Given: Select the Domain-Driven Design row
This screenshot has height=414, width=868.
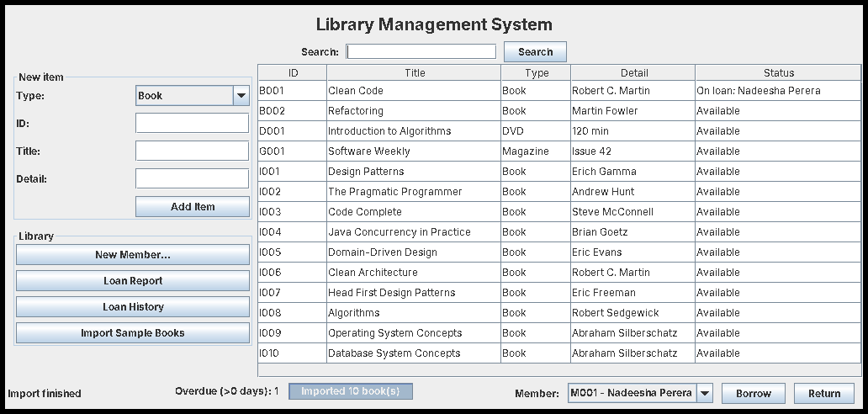Looking at the screenshot, I should point(559,252).
